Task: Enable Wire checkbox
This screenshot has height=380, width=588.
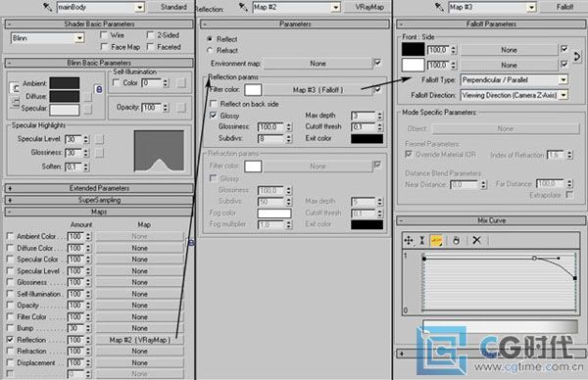Action: pos(104,35)
